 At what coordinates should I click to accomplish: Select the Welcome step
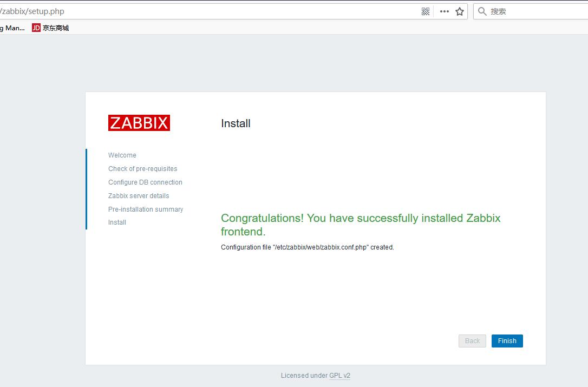[122, 155]
